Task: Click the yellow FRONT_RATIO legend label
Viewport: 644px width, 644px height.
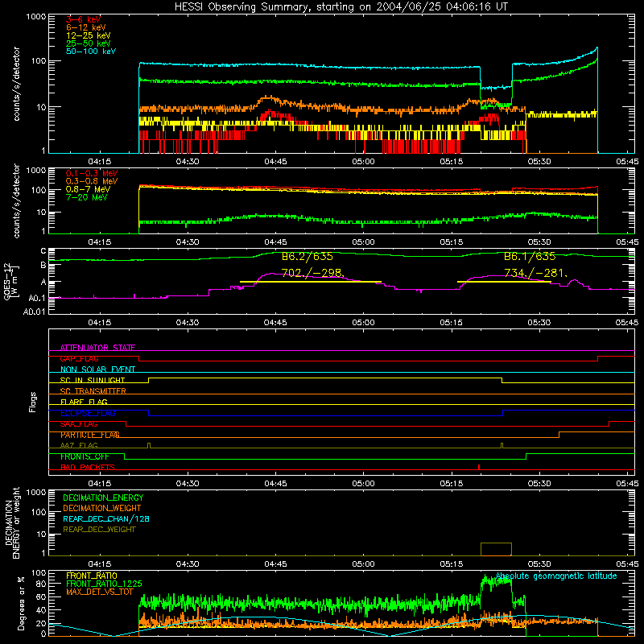Action: click(92, 576)
